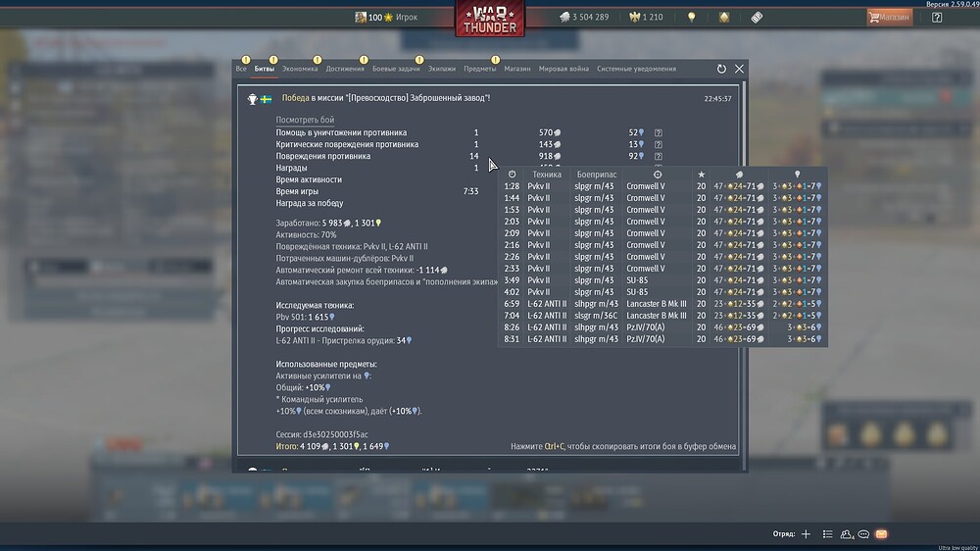Open the Все messages tab
980x551 pixels.
(241, 69)
